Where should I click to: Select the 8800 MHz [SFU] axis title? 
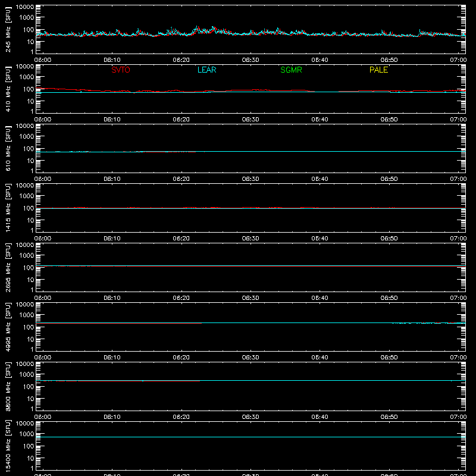8,386
